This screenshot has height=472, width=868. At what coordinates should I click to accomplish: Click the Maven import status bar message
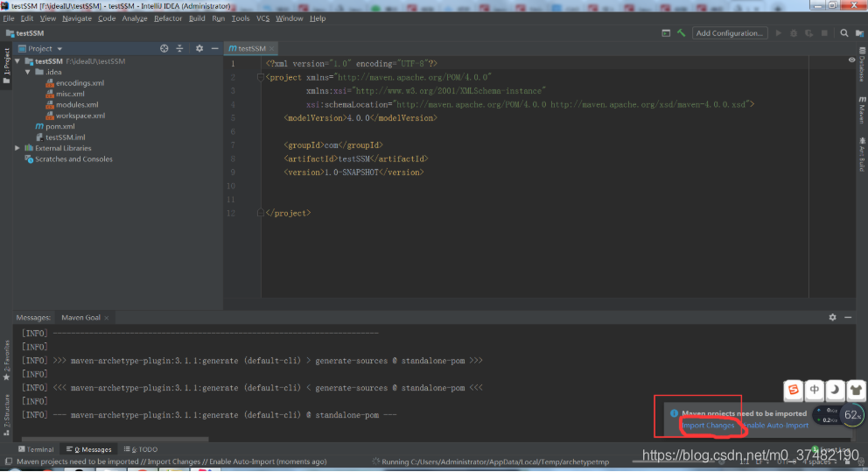(x=171, y=461)
